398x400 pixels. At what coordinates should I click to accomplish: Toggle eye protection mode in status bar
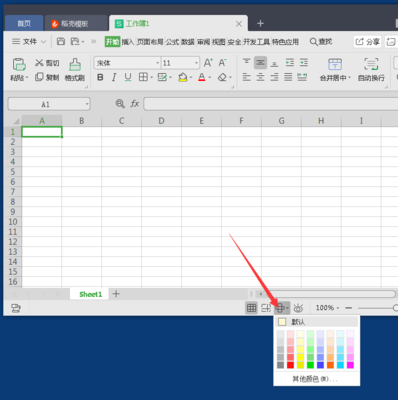click(298, 308)
